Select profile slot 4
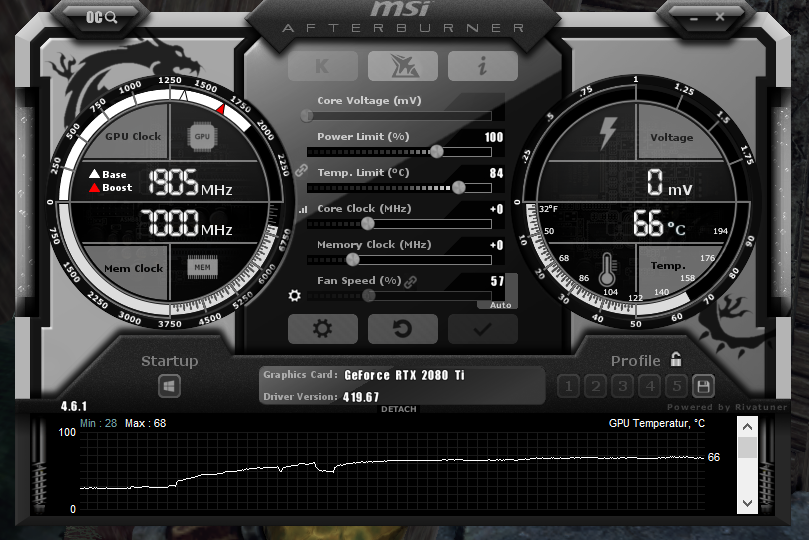 coord(650,386)
